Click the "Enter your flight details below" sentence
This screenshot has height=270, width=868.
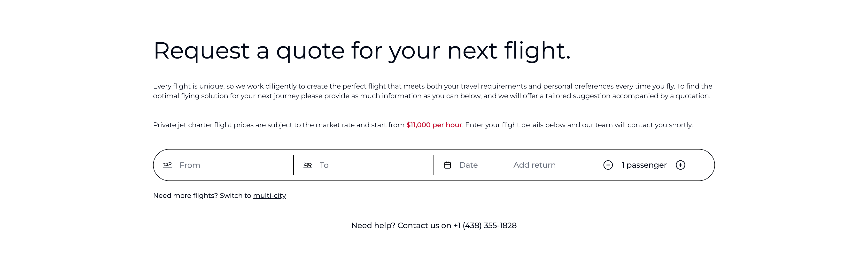579,125
